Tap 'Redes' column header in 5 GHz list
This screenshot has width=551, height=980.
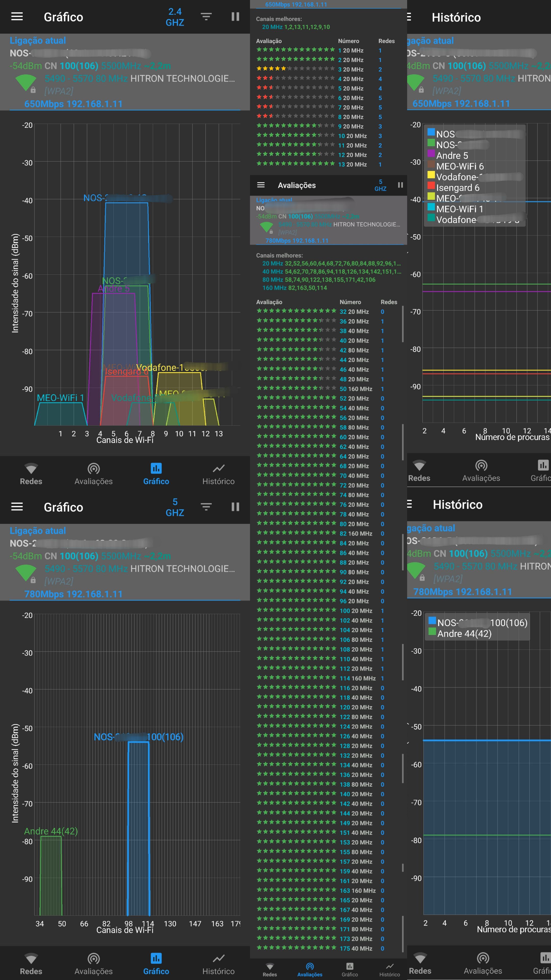coord(389,302)
